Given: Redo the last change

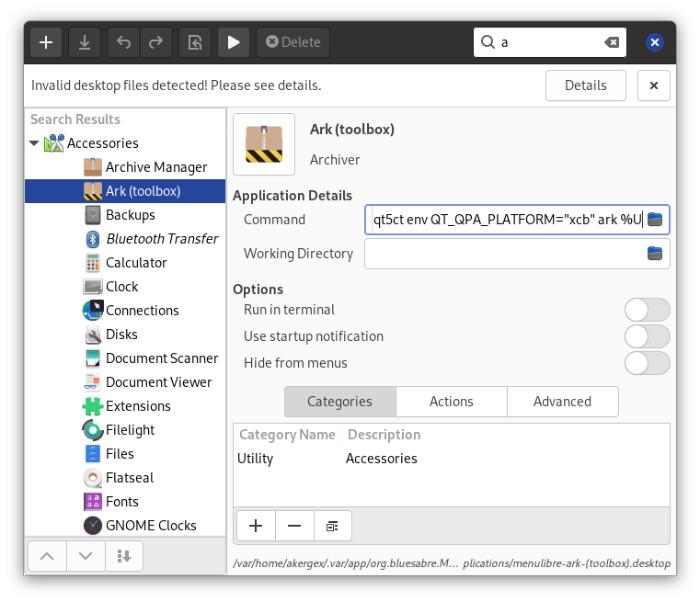Looking at the screenshot, I should click(156, 42).
